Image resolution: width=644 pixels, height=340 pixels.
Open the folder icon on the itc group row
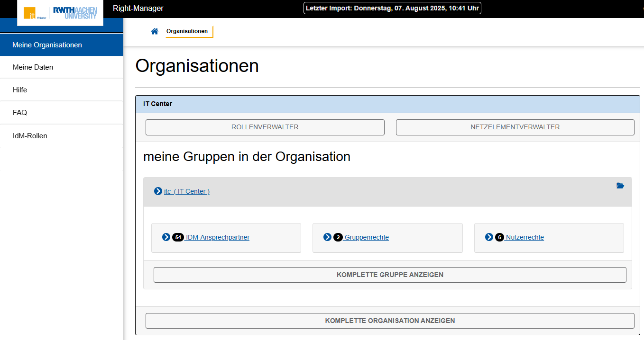(x=620, y=186)
